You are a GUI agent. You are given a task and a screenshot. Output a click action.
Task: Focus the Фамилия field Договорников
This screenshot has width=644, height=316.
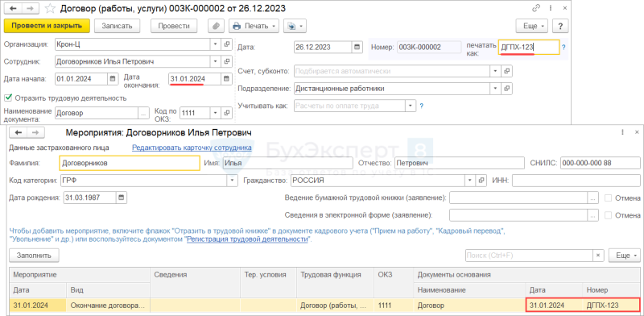pyautogui.click(x=130, y=164)
